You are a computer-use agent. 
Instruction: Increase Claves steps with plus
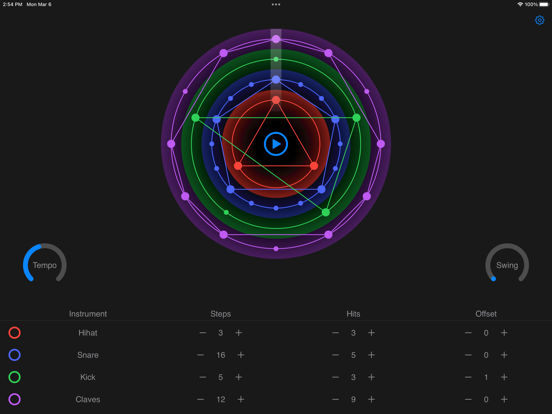[241, 399]
